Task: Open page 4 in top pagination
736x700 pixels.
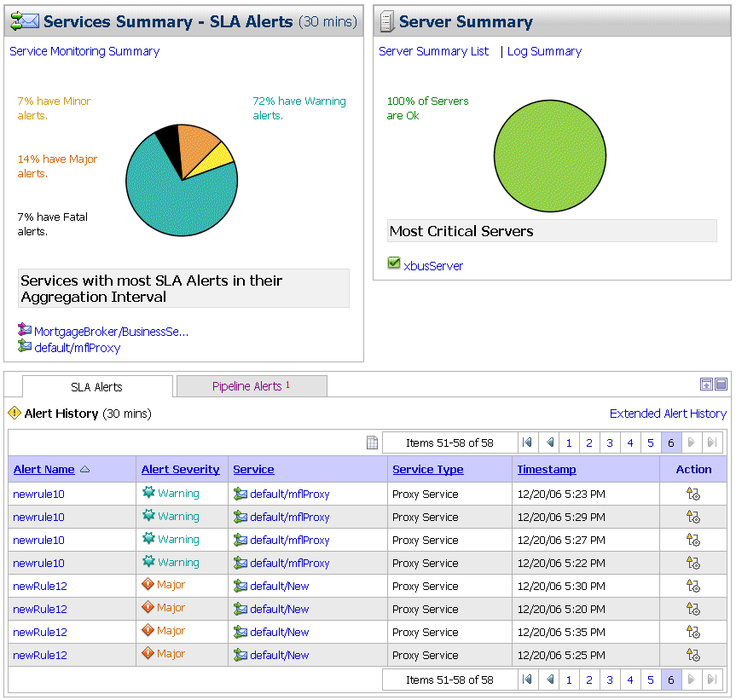Action: point(630,443)
